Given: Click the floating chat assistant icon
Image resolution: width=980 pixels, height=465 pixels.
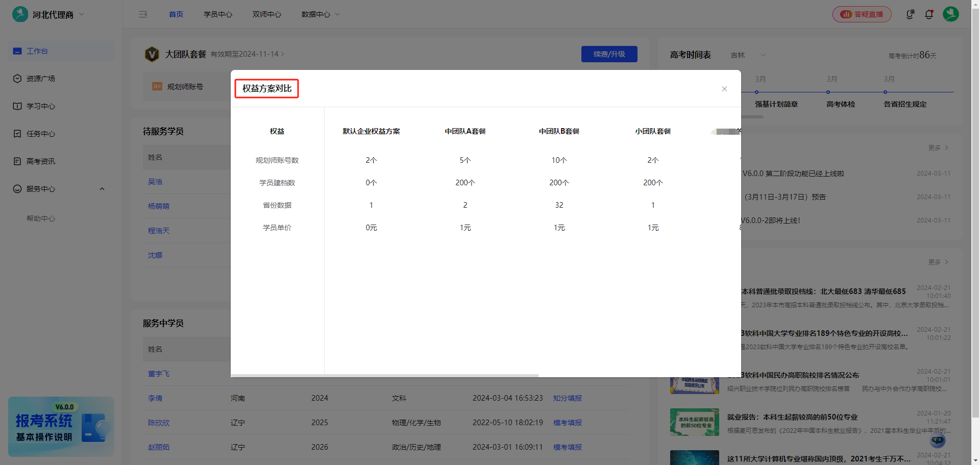Looking at the screenshot, I should click(x=938, y=440).
